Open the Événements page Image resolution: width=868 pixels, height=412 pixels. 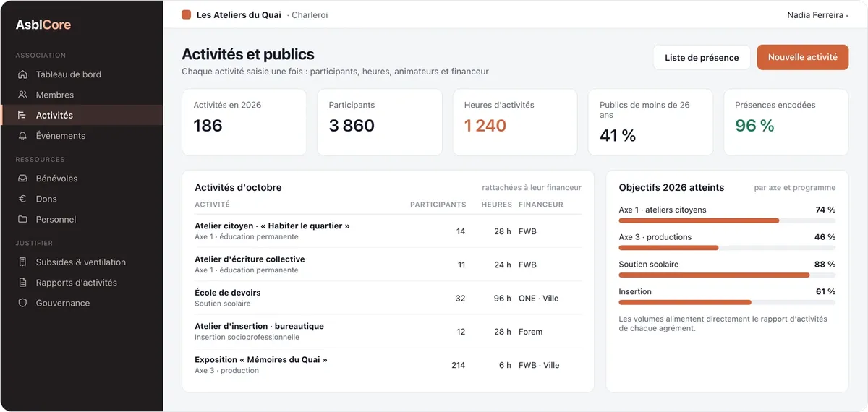82,135
